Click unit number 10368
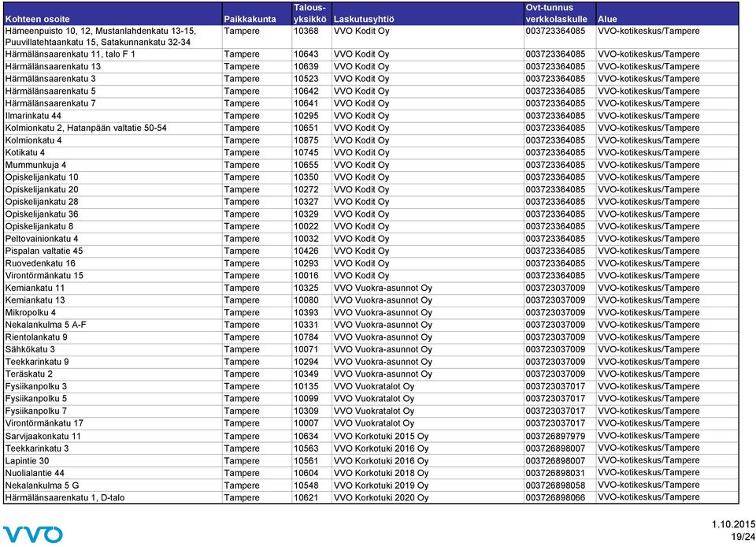756x547 pixels. [x=306, y=31]
